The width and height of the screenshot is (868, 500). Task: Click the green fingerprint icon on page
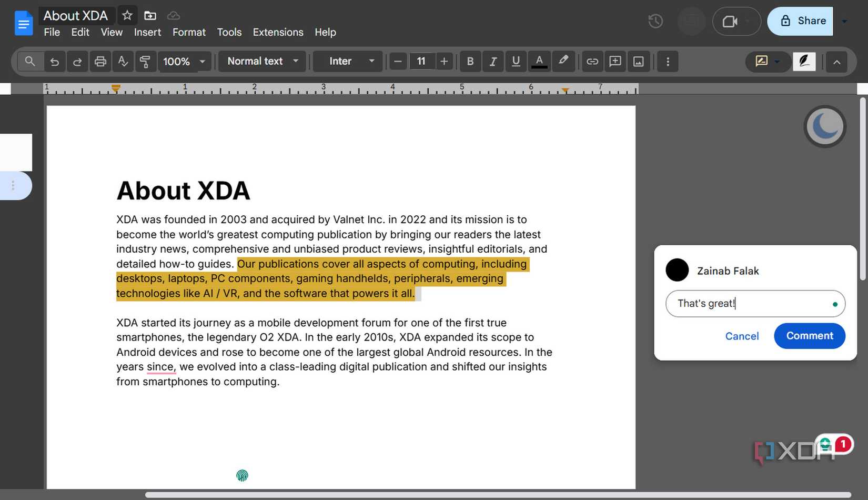coord(242,476)
